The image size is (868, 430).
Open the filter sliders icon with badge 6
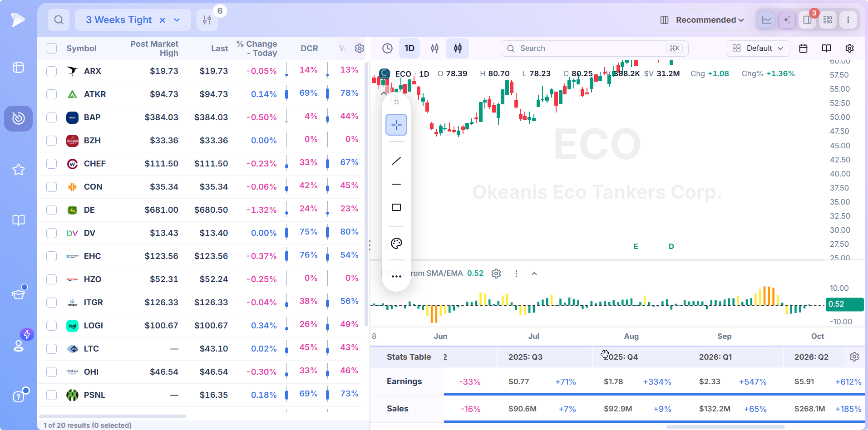coord(207,20)
